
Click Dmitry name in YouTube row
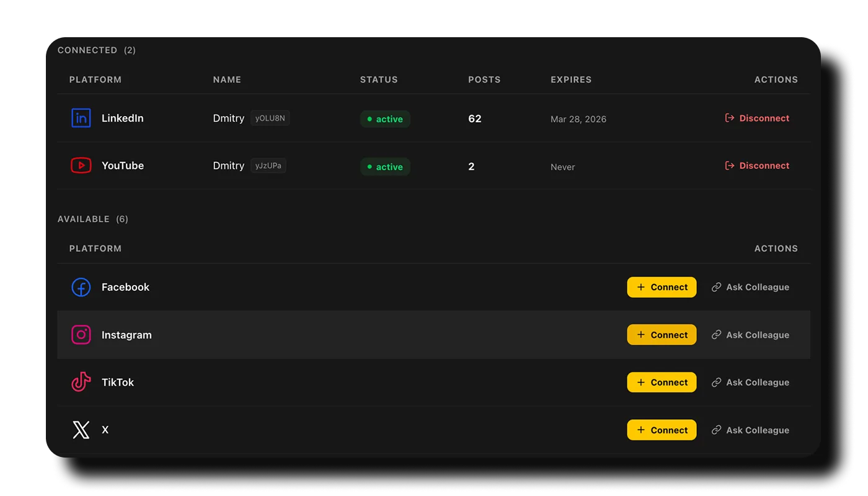coord(229,166)
